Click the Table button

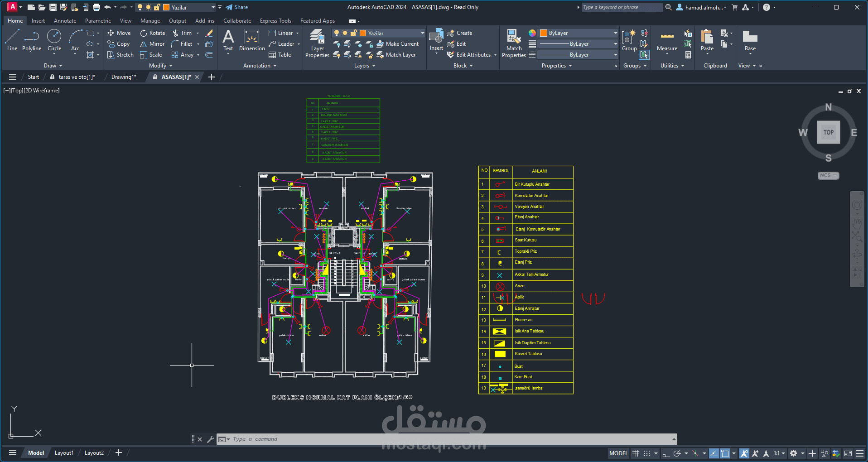click(x=280, y=55)
